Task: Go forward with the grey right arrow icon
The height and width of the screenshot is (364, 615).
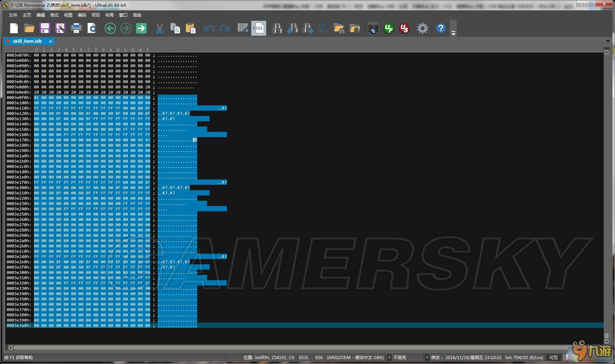Action: (126, 28)
